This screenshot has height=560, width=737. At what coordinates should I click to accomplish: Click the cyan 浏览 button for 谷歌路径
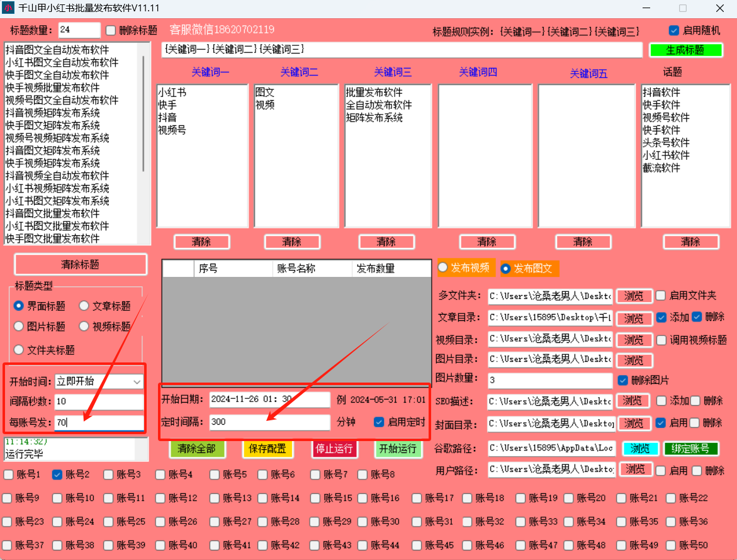[639, 449]
